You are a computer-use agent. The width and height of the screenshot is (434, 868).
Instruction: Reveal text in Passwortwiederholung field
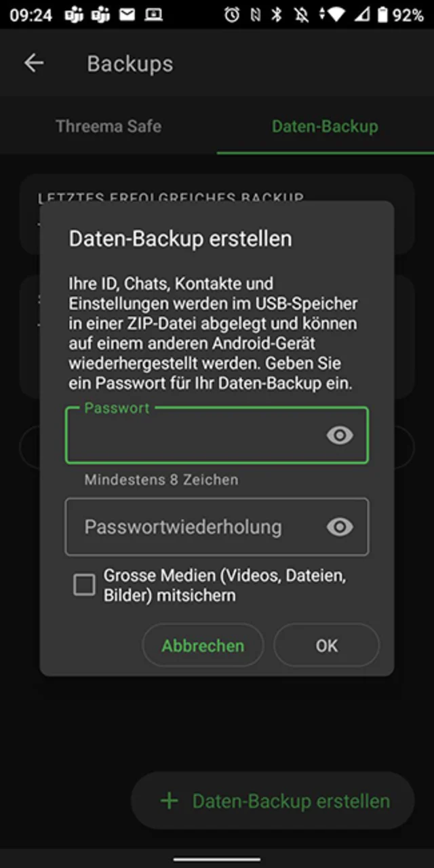click(x=340, y=527)
